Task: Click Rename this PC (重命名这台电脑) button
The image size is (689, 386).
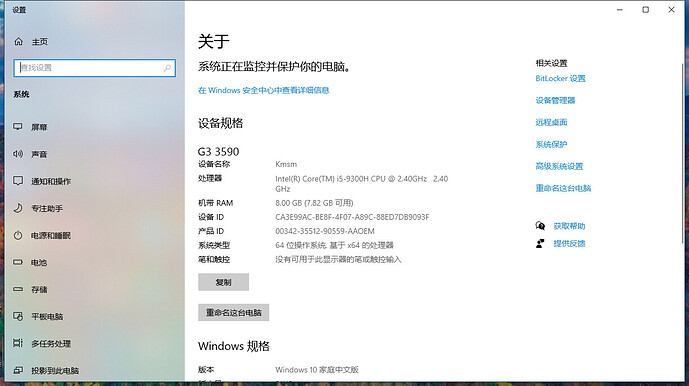Action: coord(233,313)
